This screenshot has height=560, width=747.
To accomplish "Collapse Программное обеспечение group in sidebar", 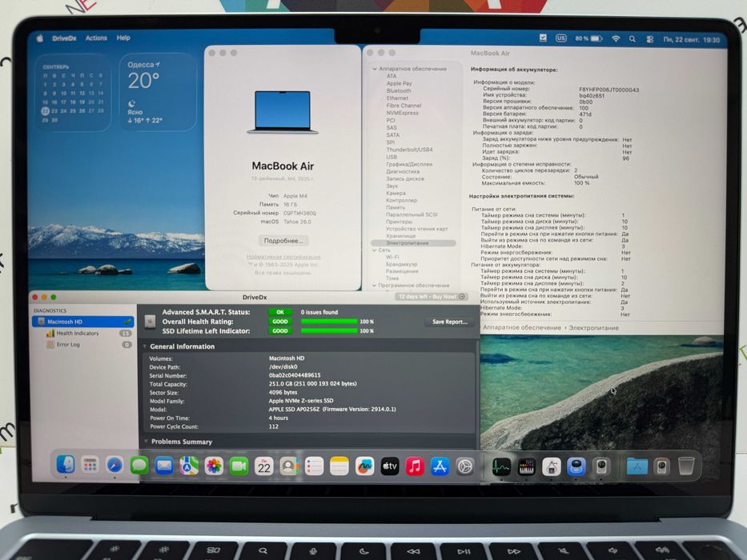I will [374, 286].
